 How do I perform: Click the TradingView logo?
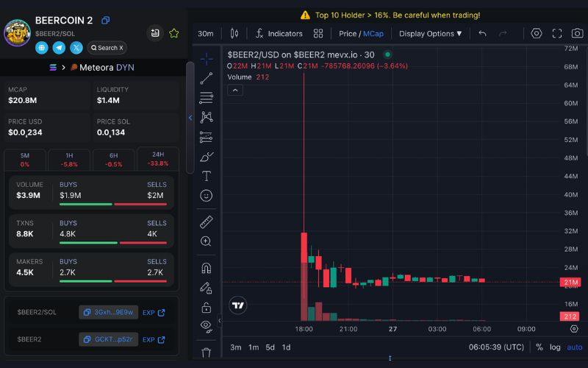237,305
